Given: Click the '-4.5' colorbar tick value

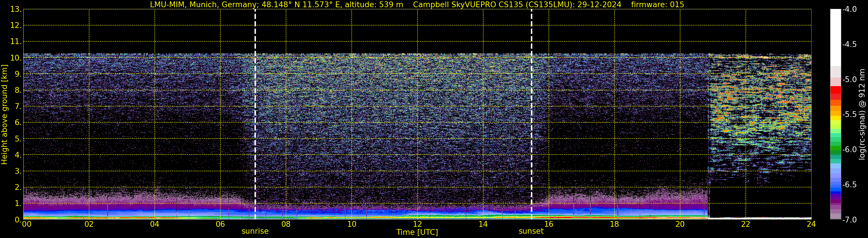Looking at the screenshot, I should (x=850, y=44).
